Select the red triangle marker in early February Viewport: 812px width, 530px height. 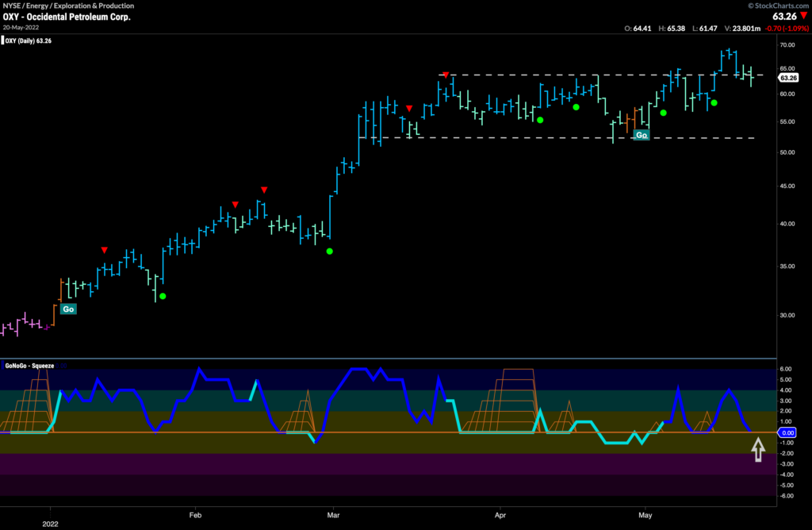click(x=236, y=205)
